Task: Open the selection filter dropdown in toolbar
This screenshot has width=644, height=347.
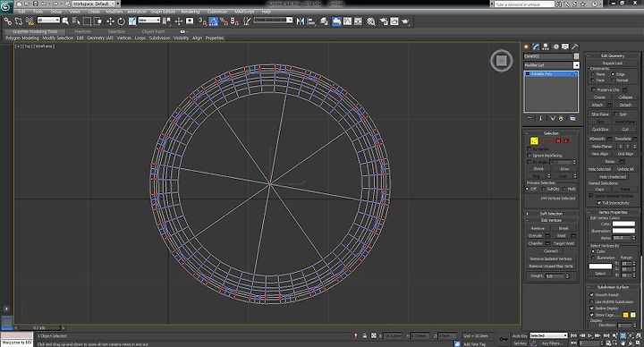Action: (x=48, y=20)
